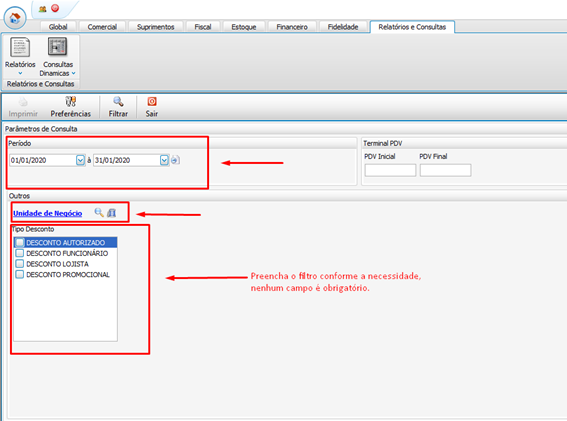Open the Unidade de Negócio link
Image resolution: width=567 pixels, height=421 pixels.
(x=48, y=213)
